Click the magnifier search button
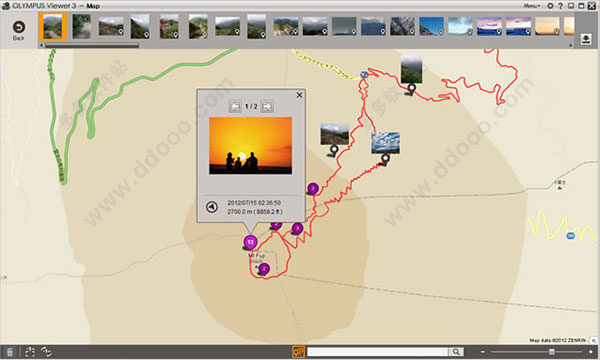 (x=456, y=352)
